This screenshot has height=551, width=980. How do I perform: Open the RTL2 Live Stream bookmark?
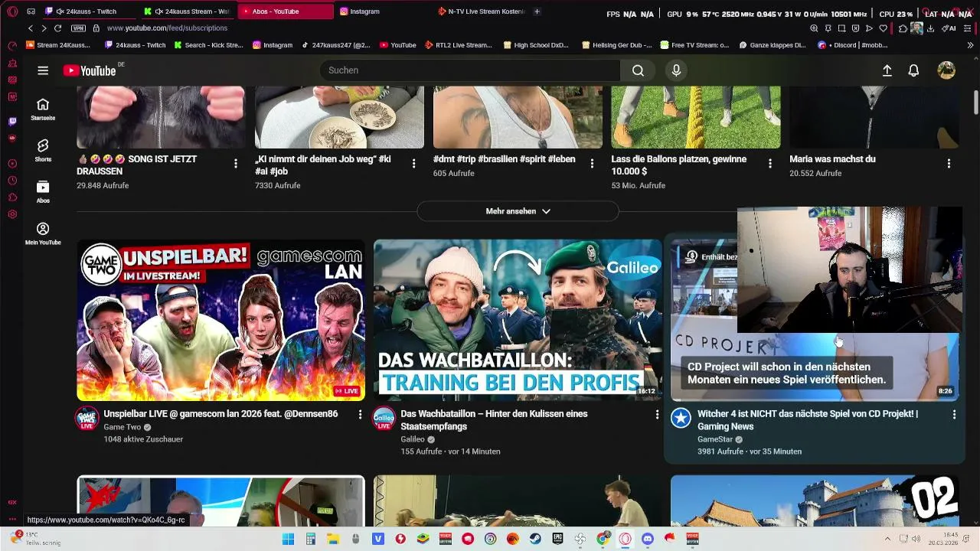458,45
